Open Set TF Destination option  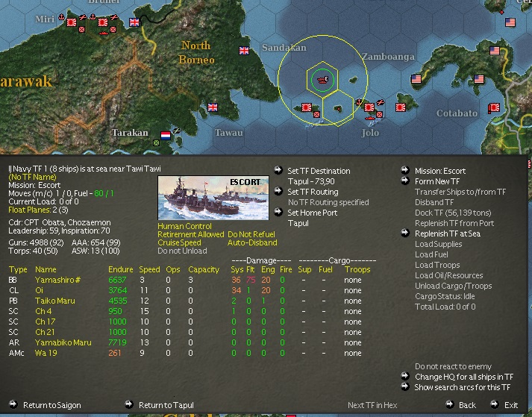319,171
